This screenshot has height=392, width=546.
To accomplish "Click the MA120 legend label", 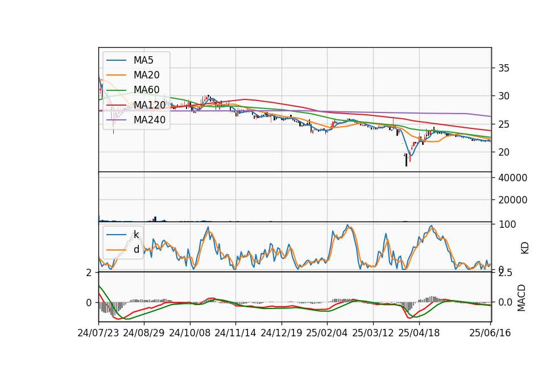I will 150,105.
